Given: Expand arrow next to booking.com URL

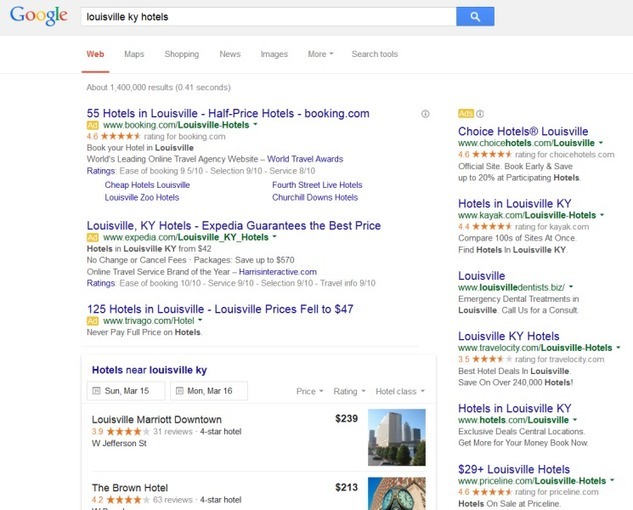Looking at the screenshot, I should [x=255, y=125].
